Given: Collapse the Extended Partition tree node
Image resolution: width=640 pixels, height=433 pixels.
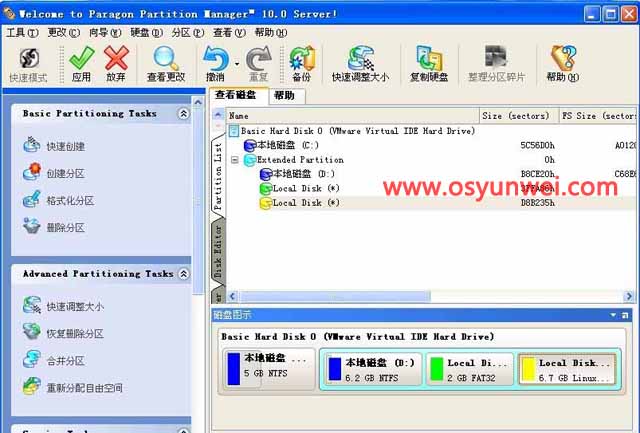Looking at the screenshot, I should (235, 160).
